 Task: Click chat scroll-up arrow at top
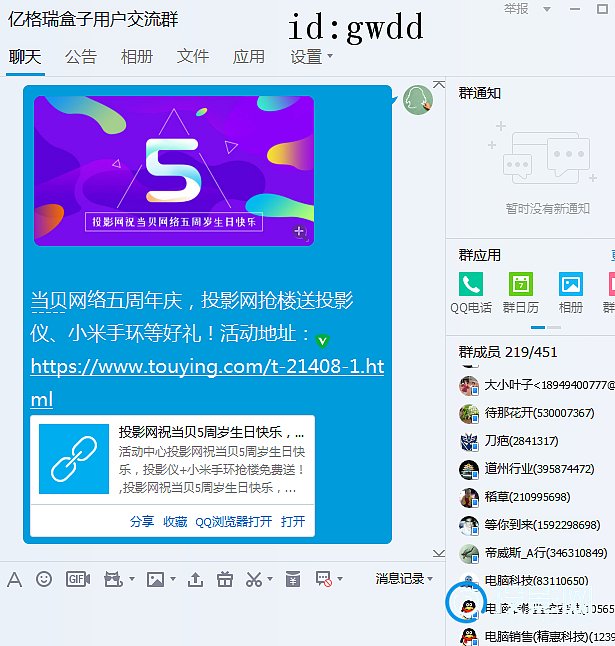tap(439, 84)
